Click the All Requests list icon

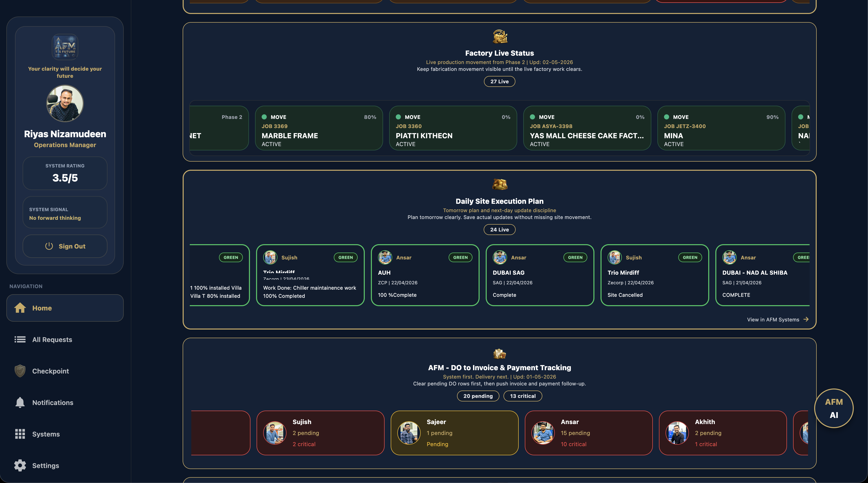click(x=20, y=339)
